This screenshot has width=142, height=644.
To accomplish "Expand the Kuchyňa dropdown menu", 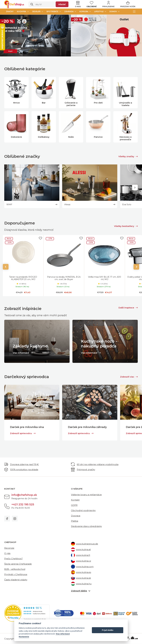I will [x=23, y=12].
